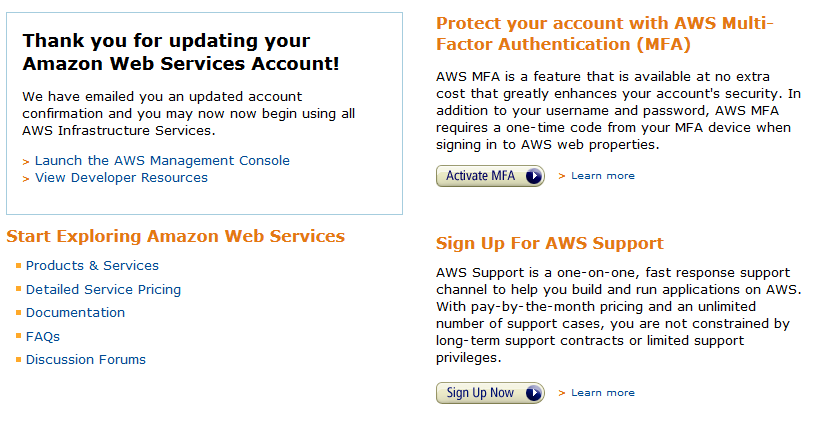Open the Discussion Forums link
Screen dimensions: 830x430
pyautogui.click(x=86, y=360)
